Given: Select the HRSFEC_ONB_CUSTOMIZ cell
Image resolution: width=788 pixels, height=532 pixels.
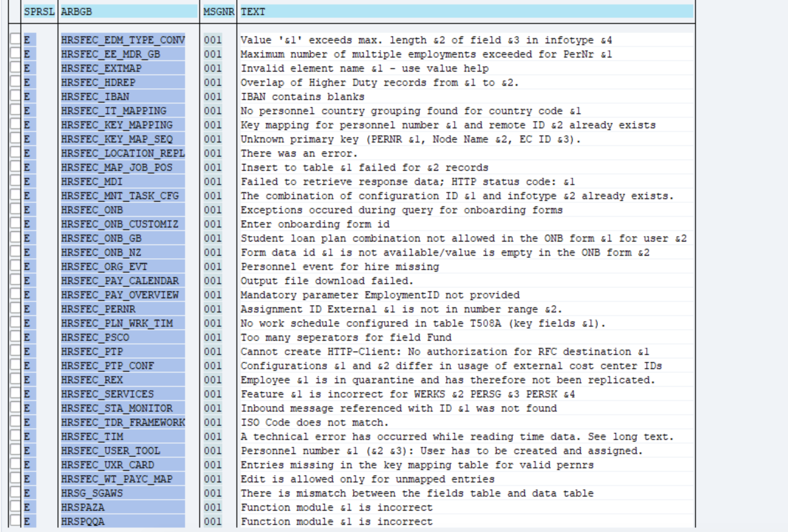Looking at the screenshot, I should tap(123, 224).
